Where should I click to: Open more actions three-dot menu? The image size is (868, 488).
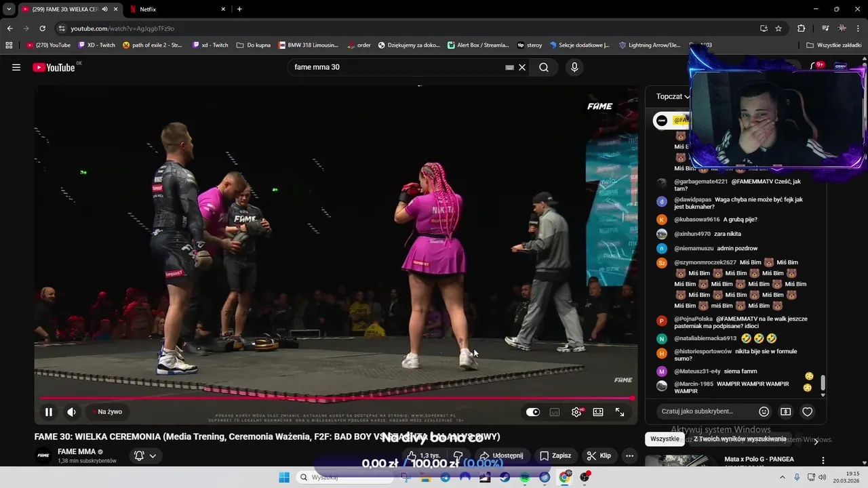(630, 455)
